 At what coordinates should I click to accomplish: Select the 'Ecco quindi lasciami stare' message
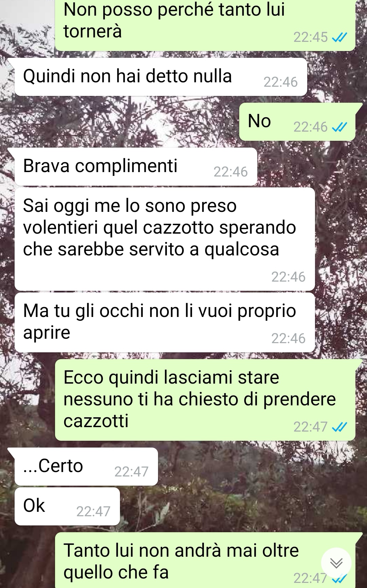click(x=205, y=400)
